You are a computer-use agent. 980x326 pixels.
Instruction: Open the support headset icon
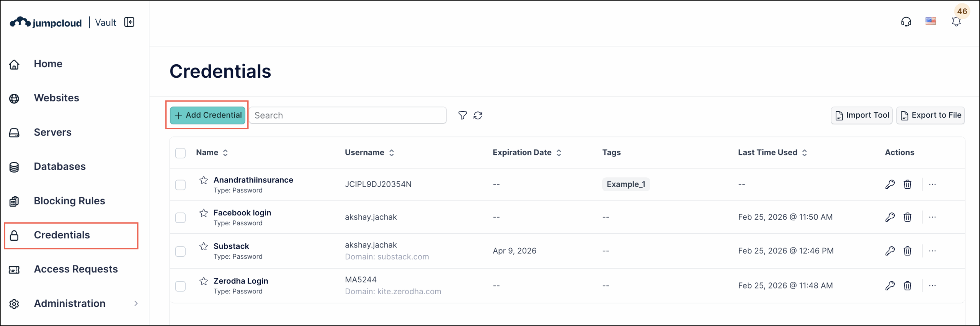pyautogui.click(x=906, y=21)
